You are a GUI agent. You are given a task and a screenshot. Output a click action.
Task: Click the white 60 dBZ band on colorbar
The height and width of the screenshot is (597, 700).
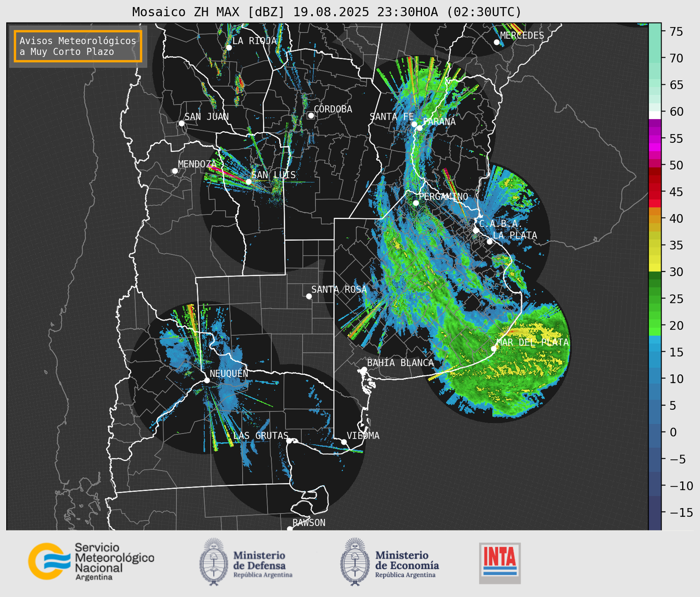coord(655,115)
